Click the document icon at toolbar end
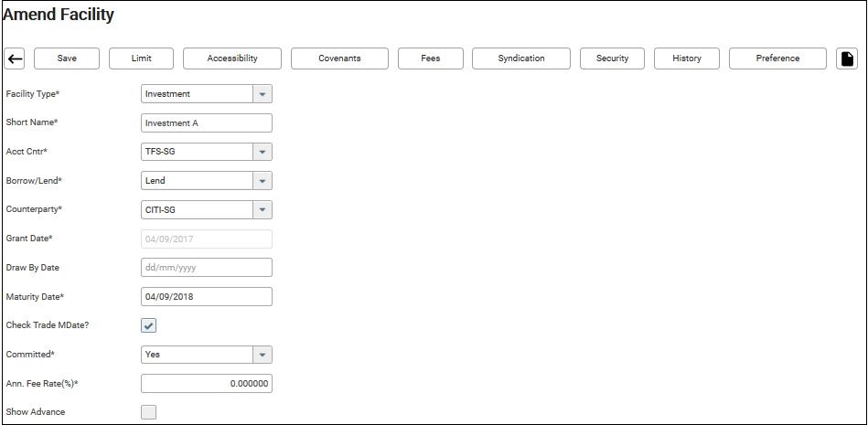The image size is (868, 425). (847, 58)
